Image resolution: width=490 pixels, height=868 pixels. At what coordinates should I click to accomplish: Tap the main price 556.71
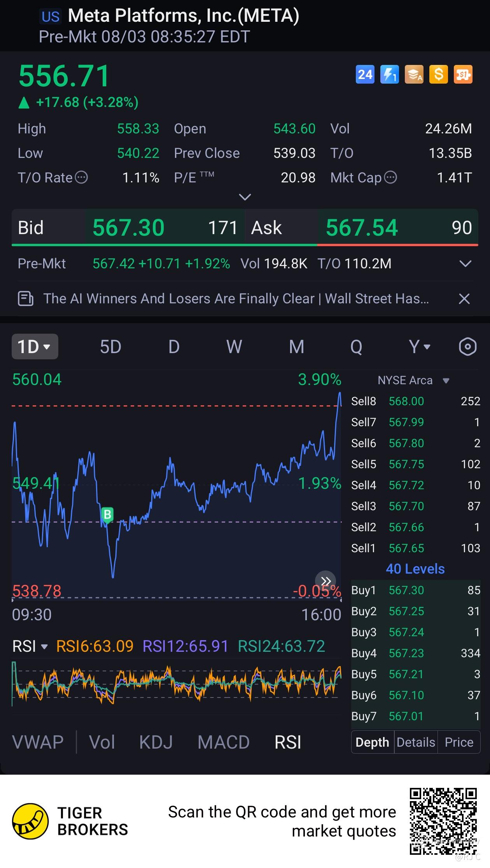(64, 76)
